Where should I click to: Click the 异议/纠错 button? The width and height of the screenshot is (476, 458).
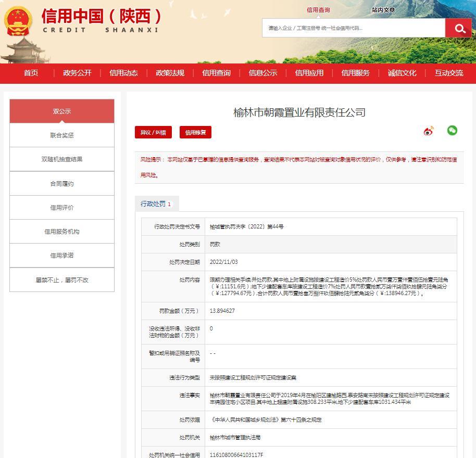pyautogui.click(x=153, y=132)
